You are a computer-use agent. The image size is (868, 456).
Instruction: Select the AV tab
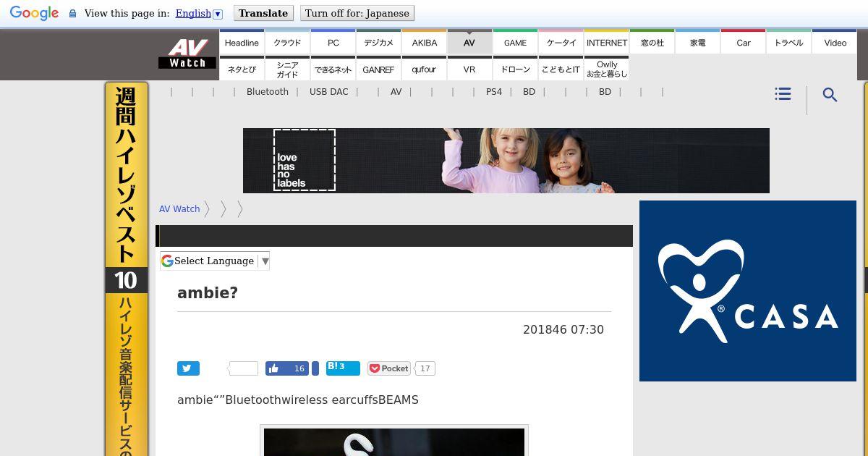tap(469, 42)
